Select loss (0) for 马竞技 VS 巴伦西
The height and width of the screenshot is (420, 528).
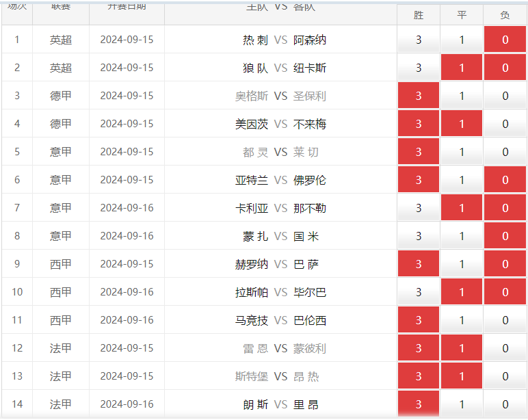click(x=505, y=320)
